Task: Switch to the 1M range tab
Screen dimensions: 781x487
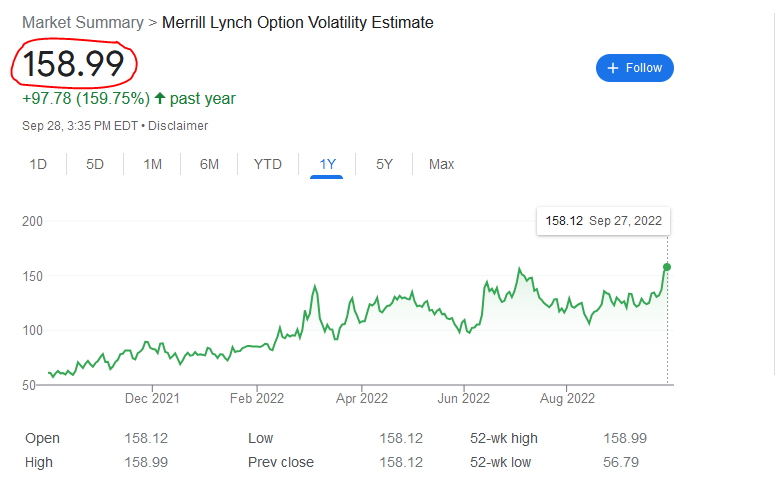Action: pyautogui.click(x=152, y=164)
